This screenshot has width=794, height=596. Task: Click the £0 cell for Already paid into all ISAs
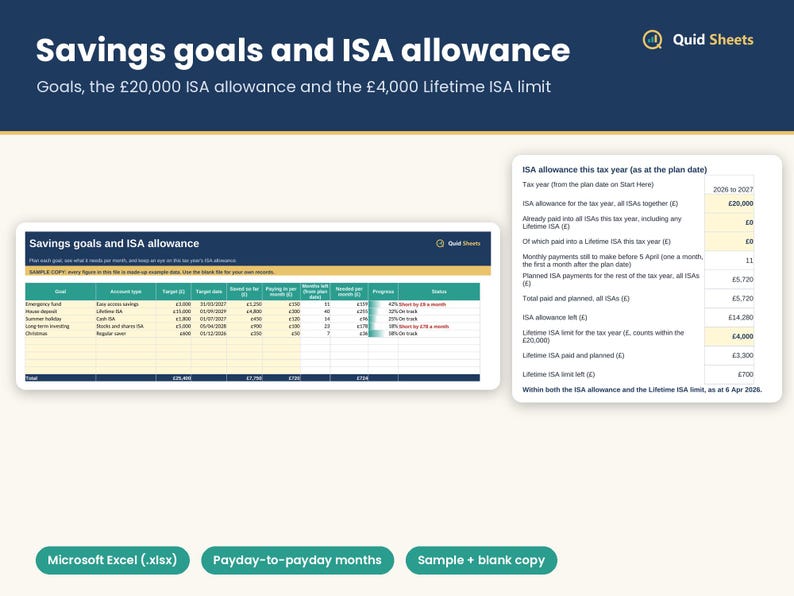coord(729,222)
